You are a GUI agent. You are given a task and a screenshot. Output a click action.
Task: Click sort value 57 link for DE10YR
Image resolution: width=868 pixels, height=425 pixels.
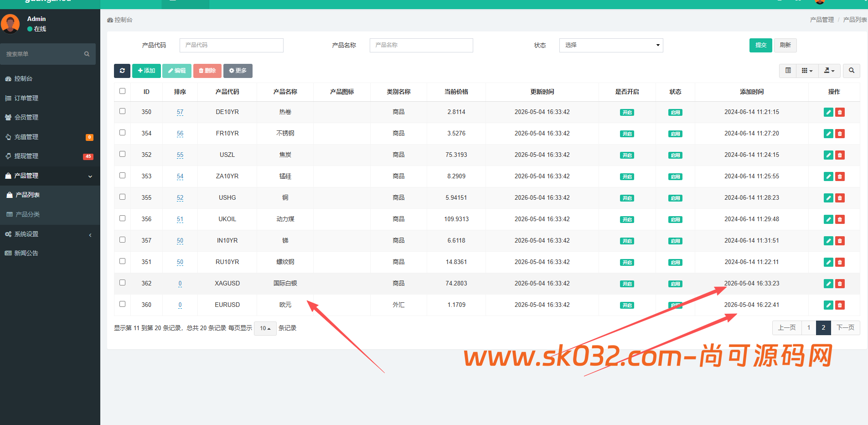pos(180,112)
